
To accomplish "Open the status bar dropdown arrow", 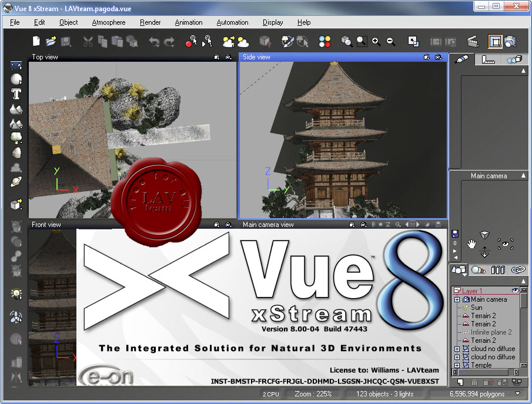I will 518,393.
